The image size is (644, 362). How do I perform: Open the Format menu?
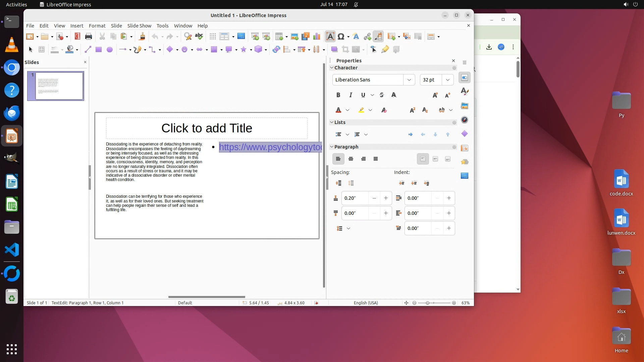pyautogui.click(x=97, y=26)
